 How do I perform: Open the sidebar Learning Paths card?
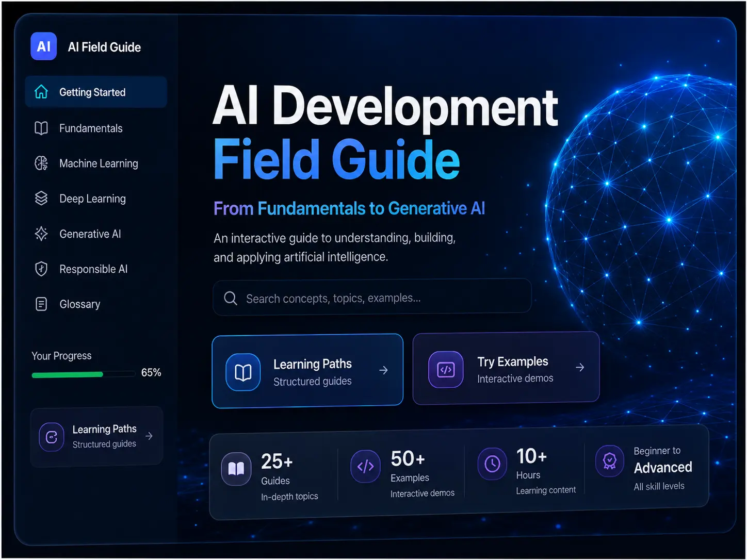click(97, 437)
